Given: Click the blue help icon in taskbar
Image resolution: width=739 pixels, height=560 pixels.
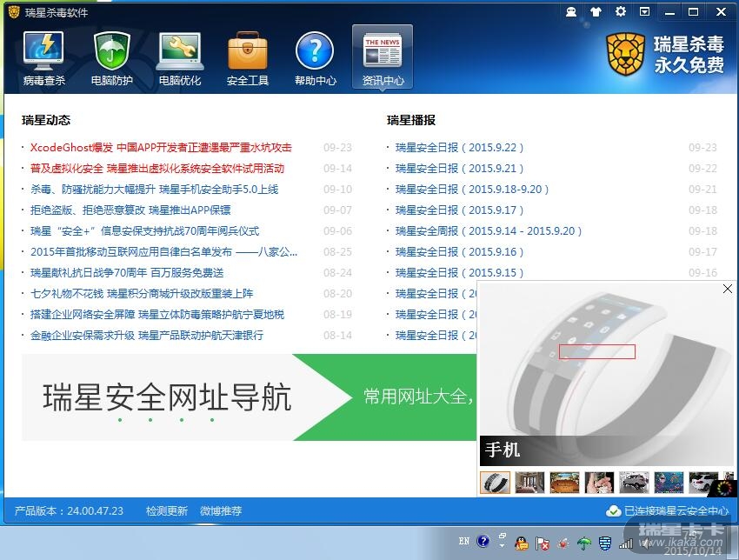Looking at the screenshot, I should pos(483,541).
